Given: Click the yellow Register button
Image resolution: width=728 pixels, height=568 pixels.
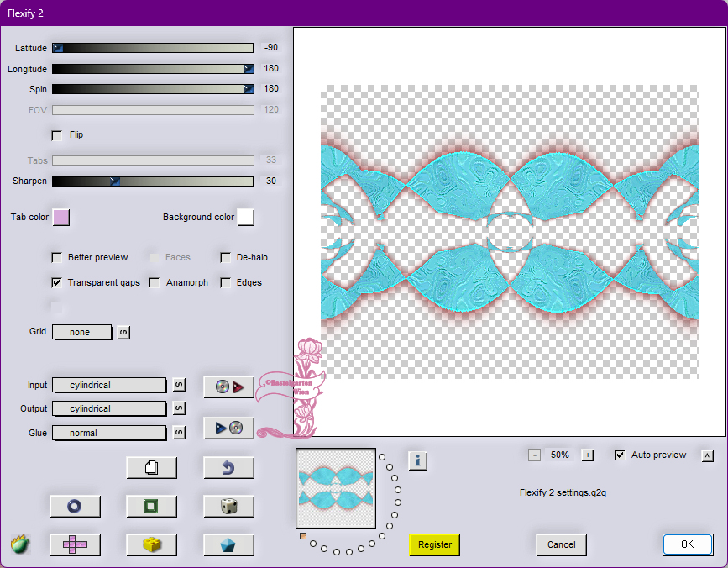Looking at the screenshot, I should click(435, 544).
